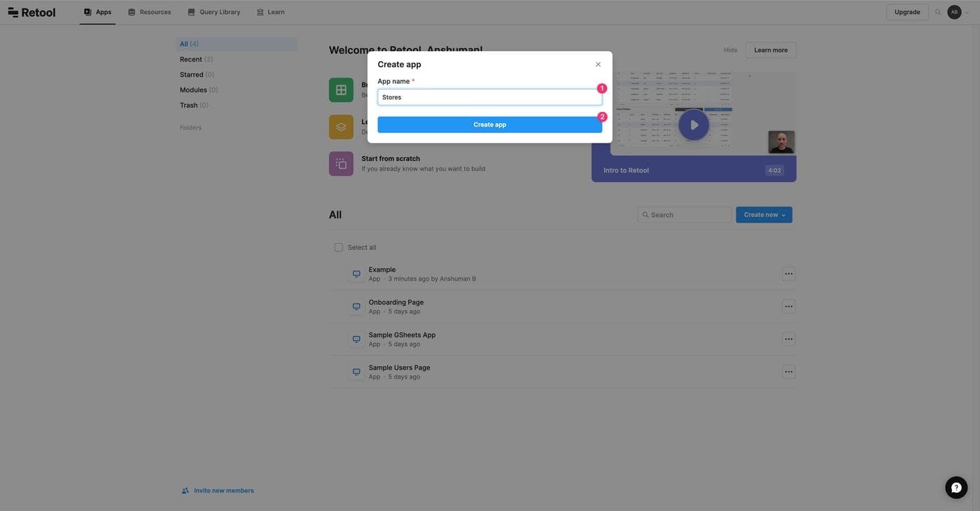
Task: Check the Select all checkbox
Action: point(339,247)
